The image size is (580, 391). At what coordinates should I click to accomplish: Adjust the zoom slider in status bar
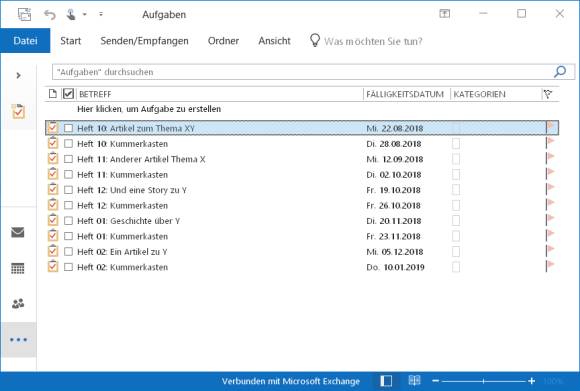tap(483, 381)
